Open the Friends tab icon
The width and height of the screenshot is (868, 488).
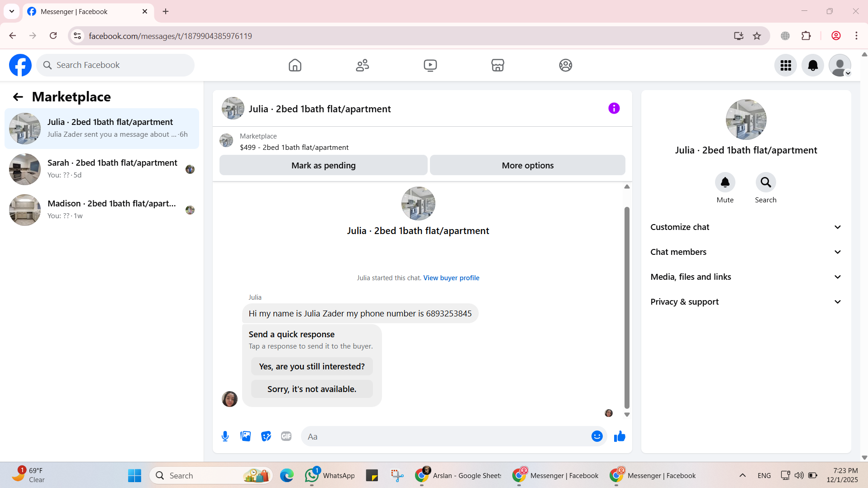(362, 65)
